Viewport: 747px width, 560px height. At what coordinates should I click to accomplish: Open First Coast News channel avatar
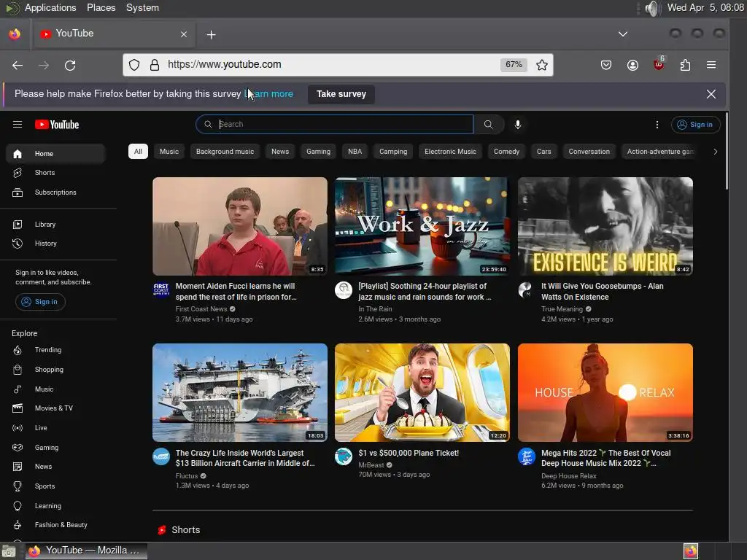(161, 289)
